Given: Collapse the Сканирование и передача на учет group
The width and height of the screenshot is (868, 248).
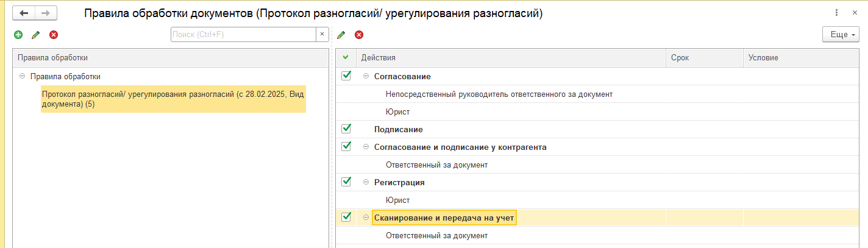Looking at the screenshot, I should click(366, 218).
